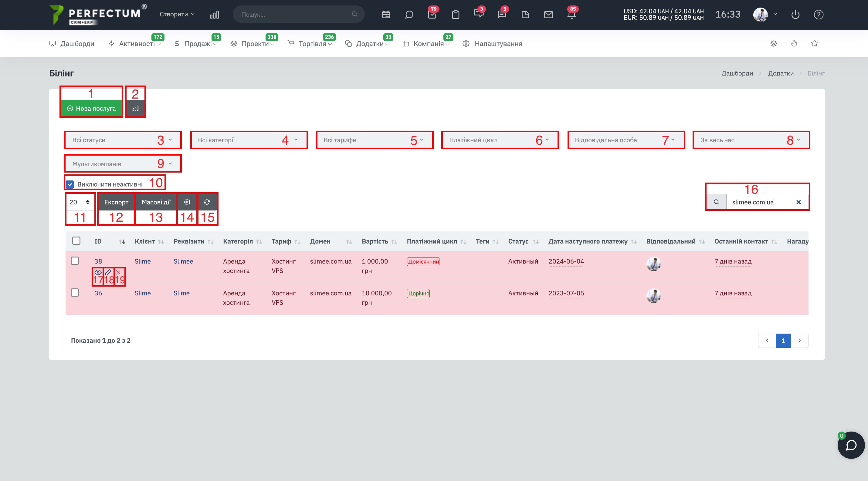868x481 pixels.
Task: Go to next page arrow
Action: pos(799,341)
